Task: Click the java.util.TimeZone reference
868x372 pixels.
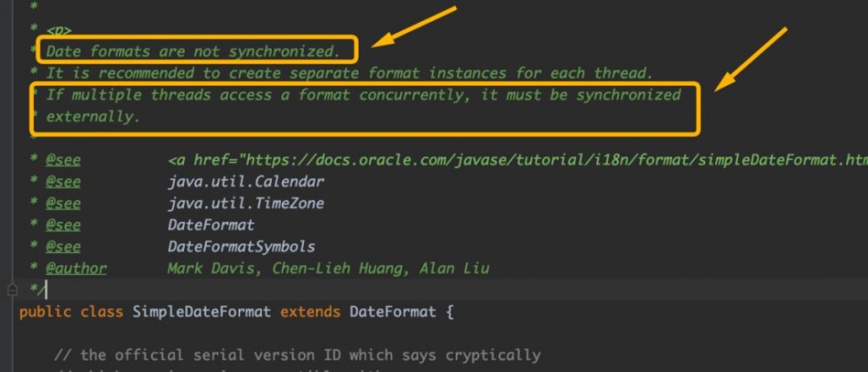Action: [246, 203]
